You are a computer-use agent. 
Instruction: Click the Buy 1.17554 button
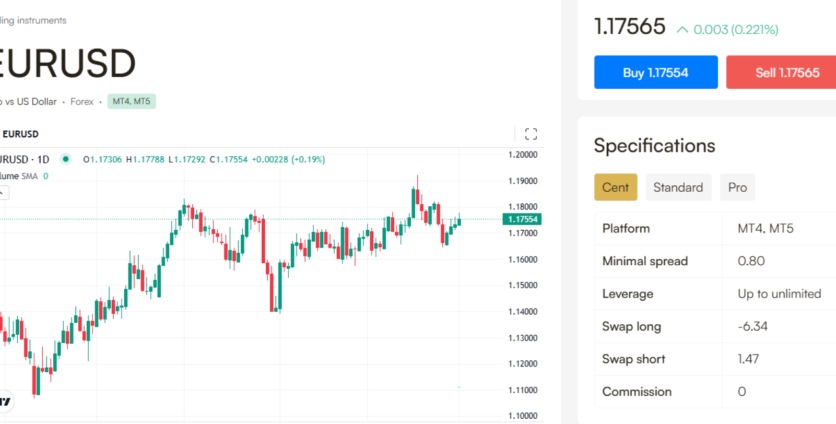655,72
